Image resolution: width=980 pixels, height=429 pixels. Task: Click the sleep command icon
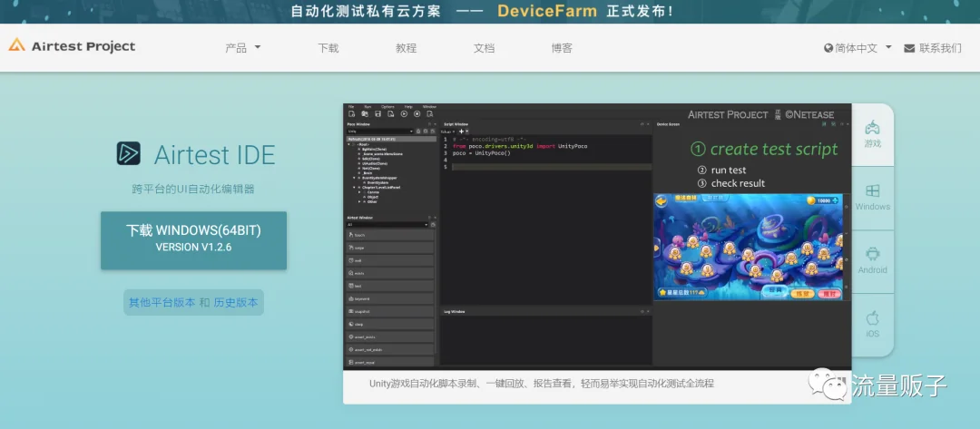[x=350, y=324]
